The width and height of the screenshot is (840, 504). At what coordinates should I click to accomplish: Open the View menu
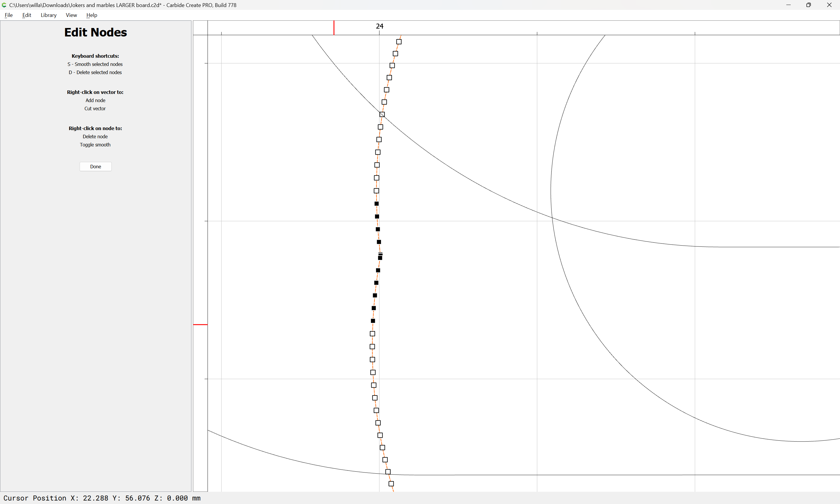tap(71, 15)
